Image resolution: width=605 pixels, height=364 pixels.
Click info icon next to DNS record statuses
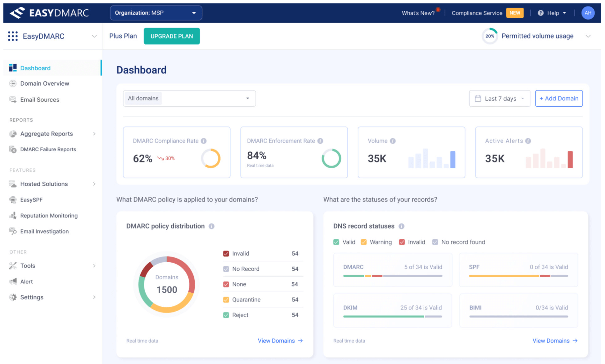point(401,226)
